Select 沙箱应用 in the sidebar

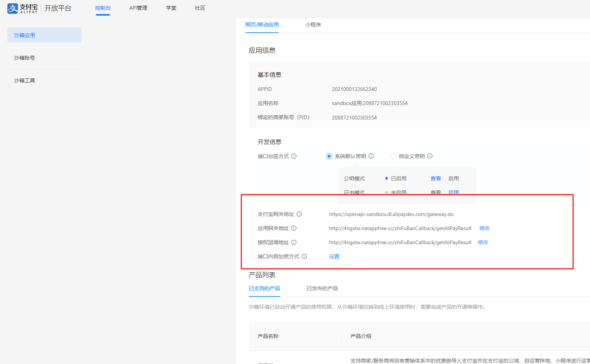pyautogui.click(x=45, y=35)
